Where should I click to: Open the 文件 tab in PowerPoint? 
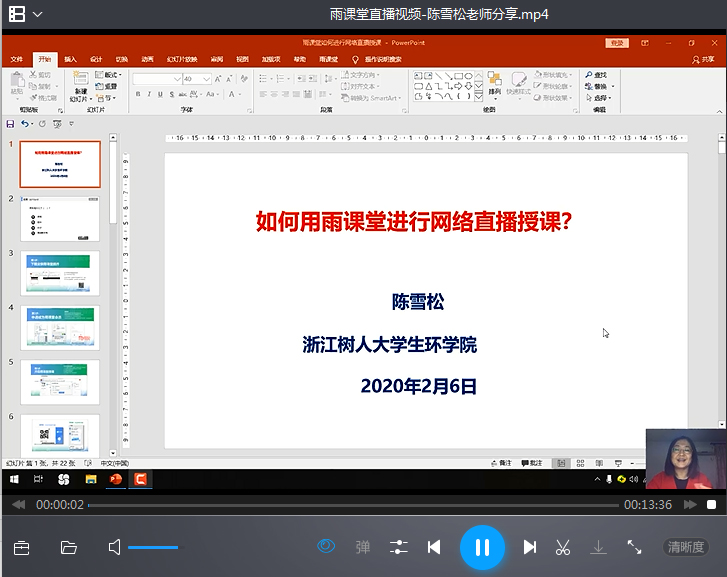[x=17, y=59]
